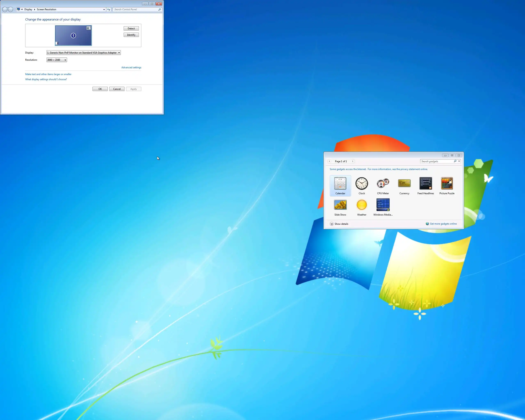Screen dimensions: 525x420
Task: Select the Windows Media Center gadget
Action: [383, 205]
